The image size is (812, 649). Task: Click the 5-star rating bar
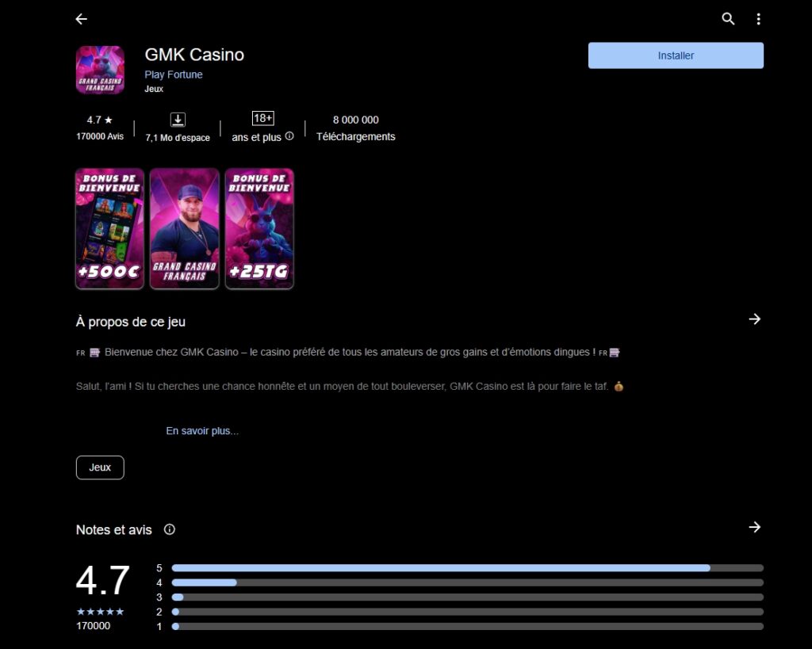coord(467,568)
